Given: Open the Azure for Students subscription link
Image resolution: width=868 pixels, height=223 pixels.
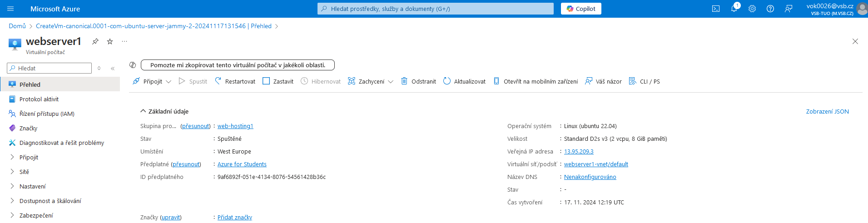Looking at the screenshot, I should [x=242, y=164].
